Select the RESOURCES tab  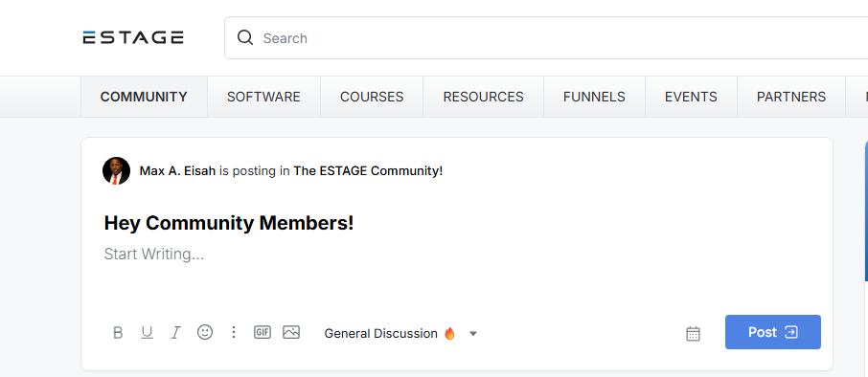tap(483, 97)
